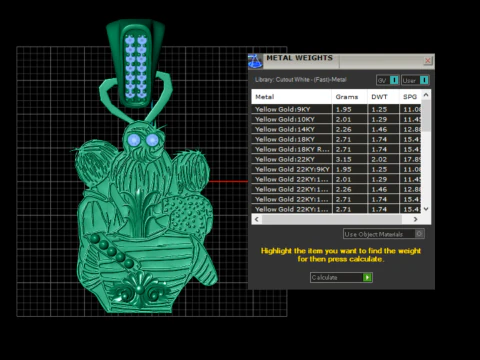The image size is (480, 360).
Task: Sort by the Grams column header
Action: (350, 97)
